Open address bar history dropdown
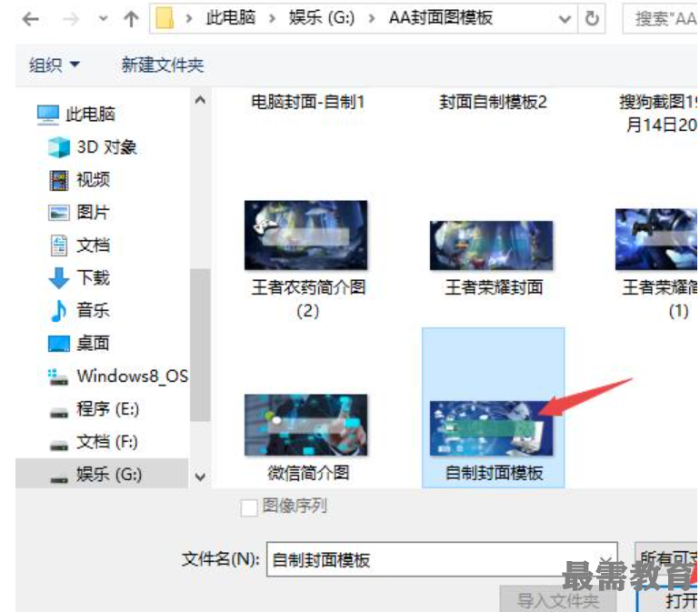 [x=565, y=19]
